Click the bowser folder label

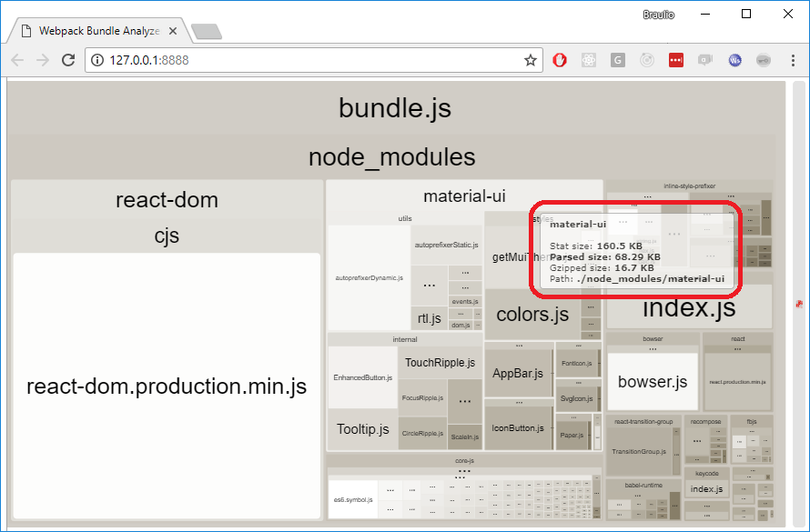tap(653, 338)
